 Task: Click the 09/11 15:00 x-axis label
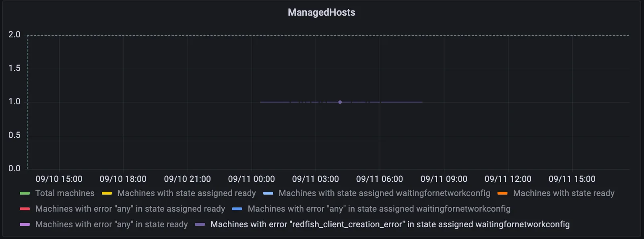point(572,179)
